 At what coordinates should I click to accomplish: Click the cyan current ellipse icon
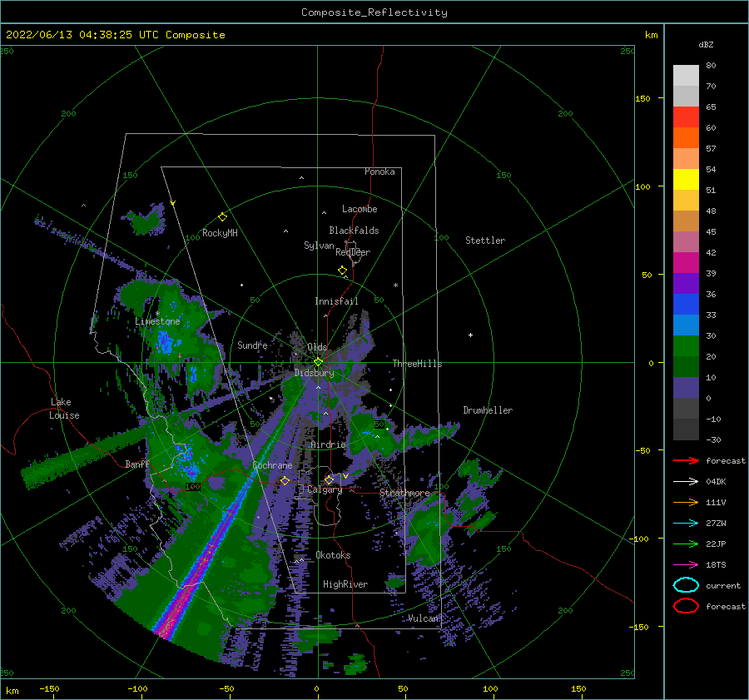click(686, 585)
